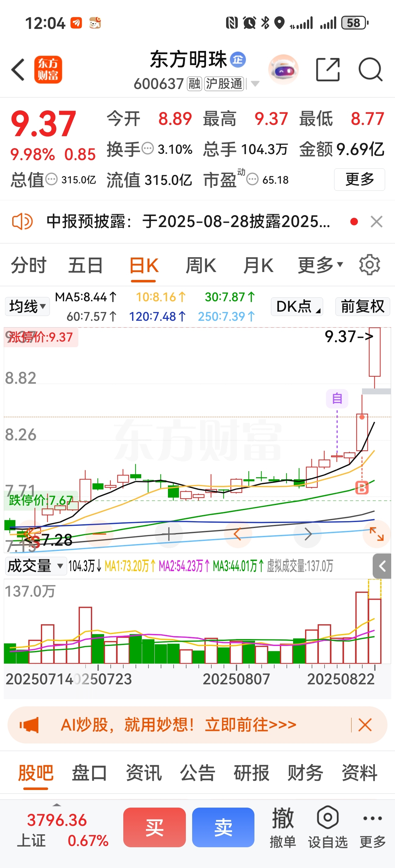Open the AI robot assistant avatar
The height and width of the screenshot is (868, 395).
pos(283,70)
